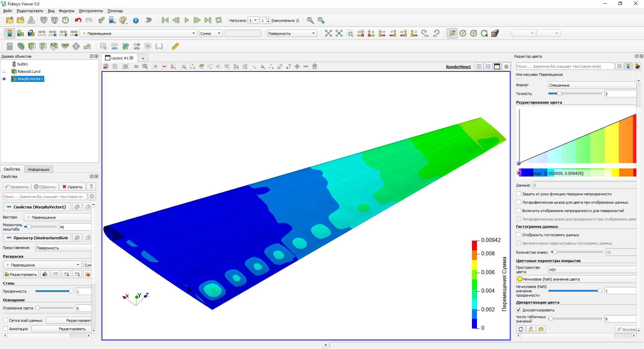Image resolution: width=644 pixels, height=349 pixels.
Task: Toggle visibility of WarpByVector1
Action: coord(4,79)
